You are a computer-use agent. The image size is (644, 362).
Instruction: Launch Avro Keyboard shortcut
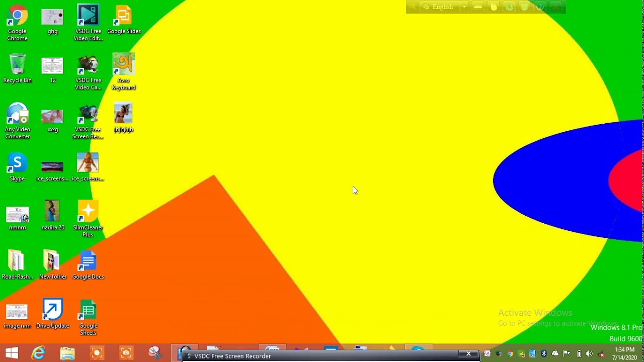[124, 72]
